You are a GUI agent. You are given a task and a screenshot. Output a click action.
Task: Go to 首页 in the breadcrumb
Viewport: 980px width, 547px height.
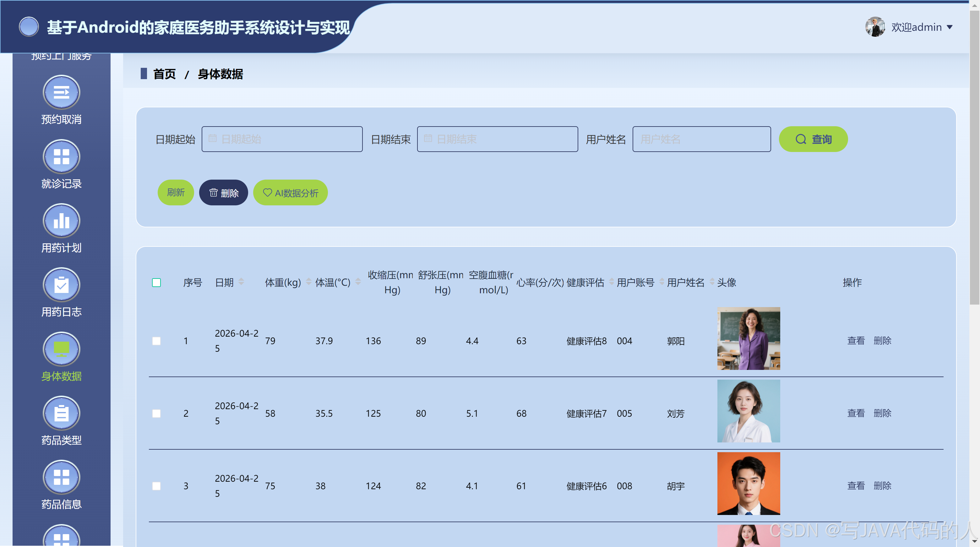(x=164, y=74)
